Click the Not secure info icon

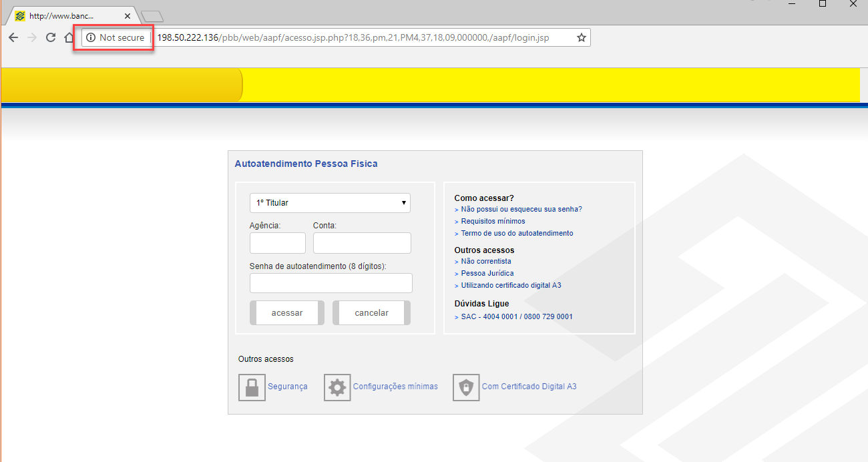(x=91, y=38)
